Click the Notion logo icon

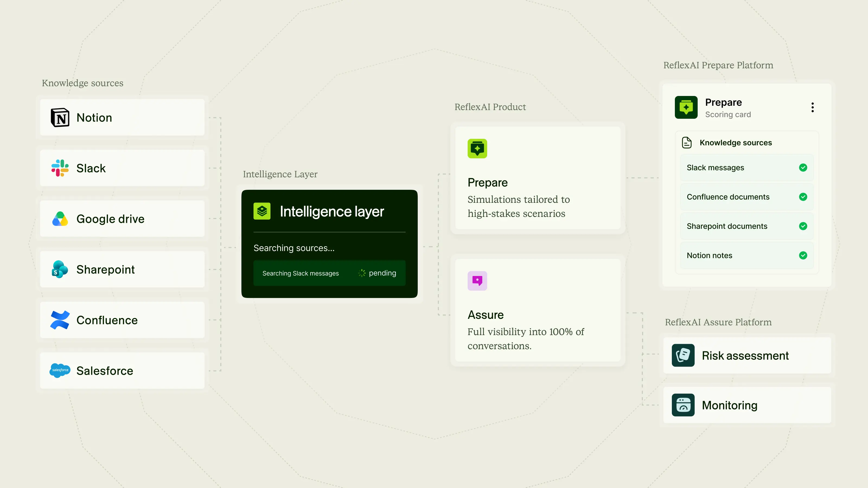click(x=60, y=118)
